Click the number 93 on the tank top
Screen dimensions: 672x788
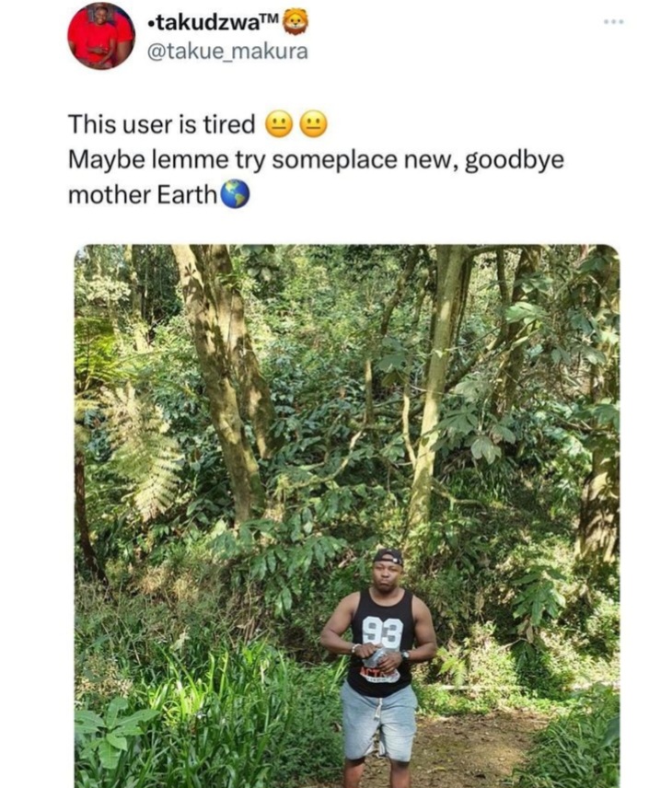(x=383, y=632)
